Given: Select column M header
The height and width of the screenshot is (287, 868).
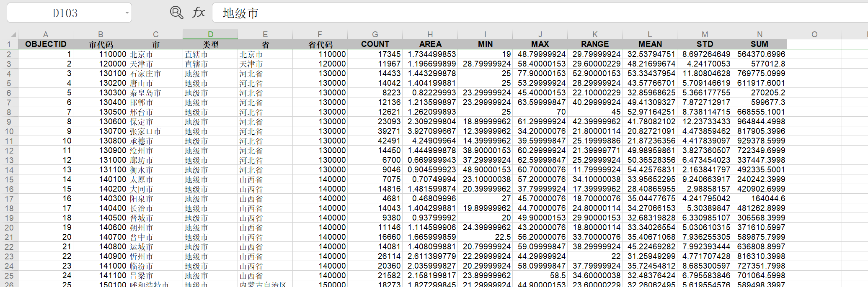Looking at the screenshot, I should (x=705, y=34).
